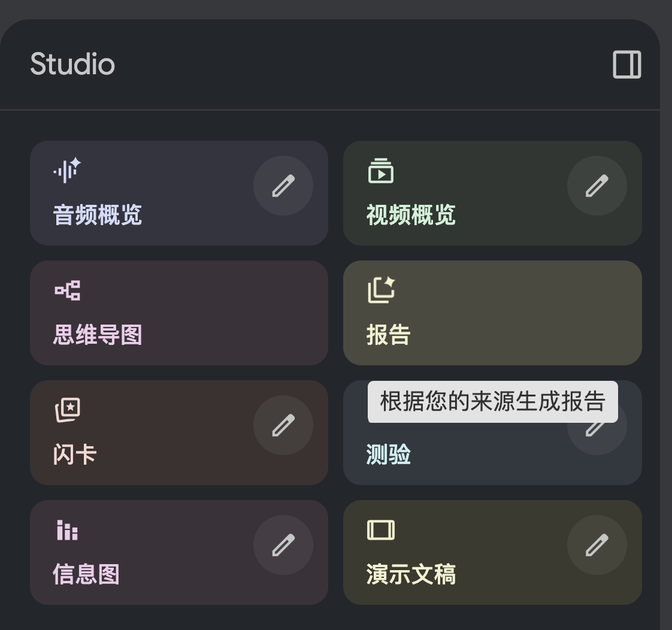Click the Studio panel title
This screenshot has width=672, height=630.
click(x=72, y=65)
